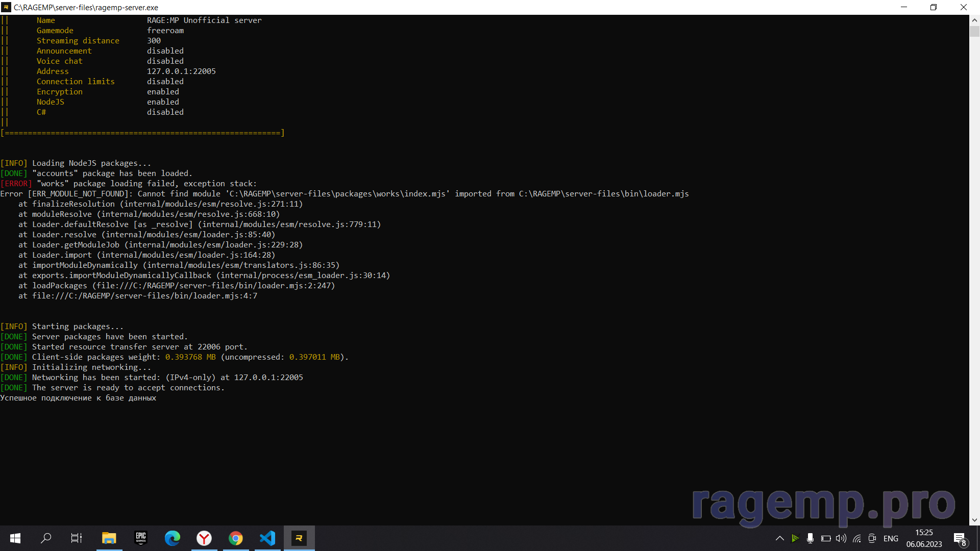
Task: Toggle the microphone tray icon
Action: [x=810, y=538]
